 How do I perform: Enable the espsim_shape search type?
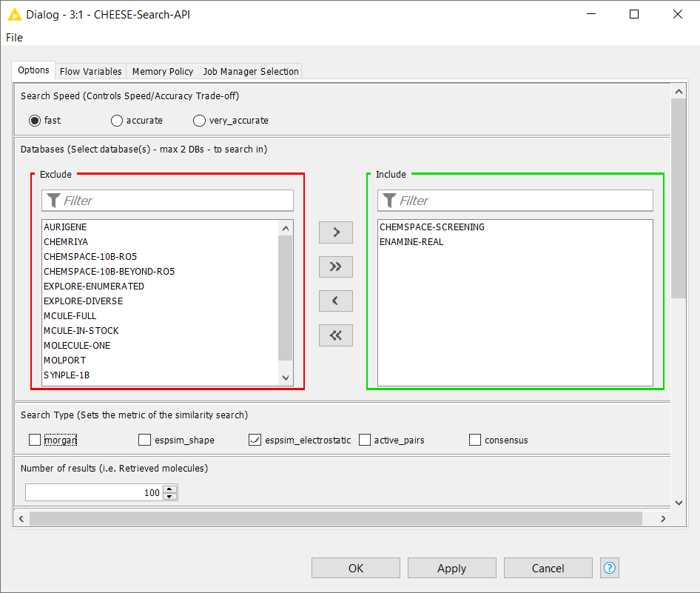[144, 440]
